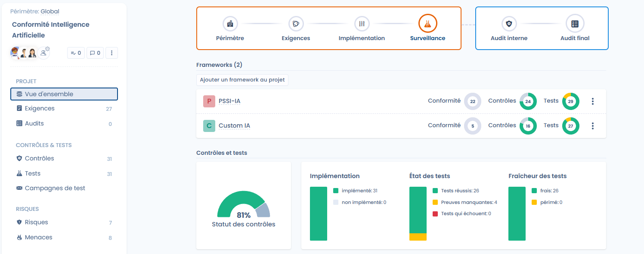This screenshot has width=644, height=254.
Task: Click the Périmètre step icon
Action: click(x=230, y=24)
